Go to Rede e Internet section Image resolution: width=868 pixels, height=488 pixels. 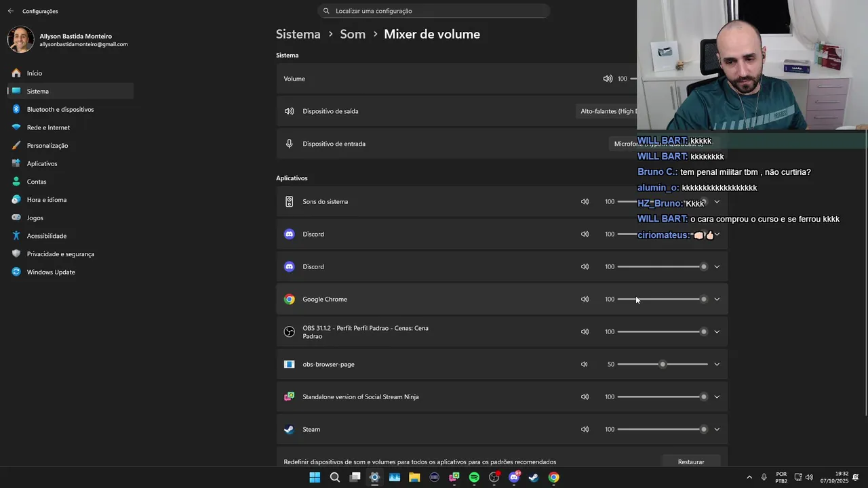point(48,127)
